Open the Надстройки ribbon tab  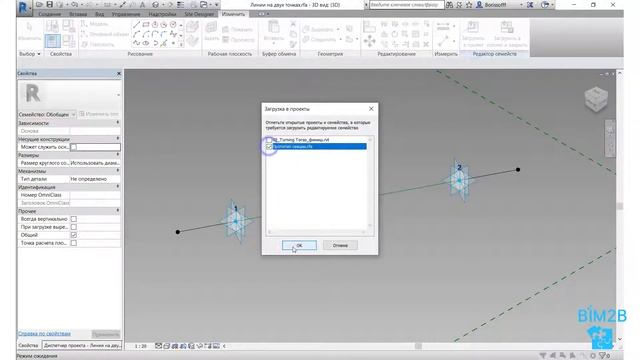[162, 14]
